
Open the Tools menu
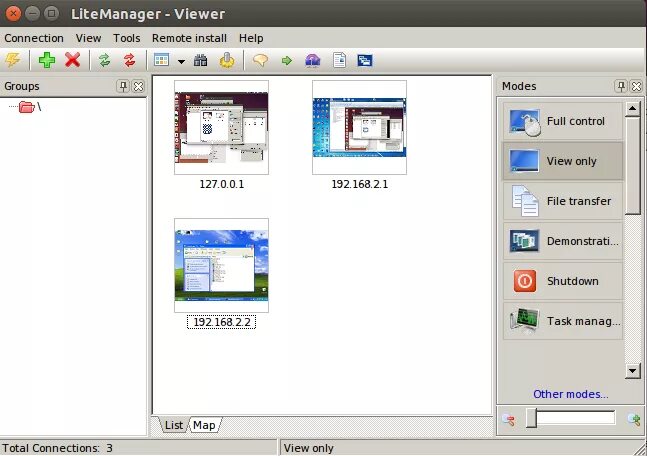pos(127,38)
